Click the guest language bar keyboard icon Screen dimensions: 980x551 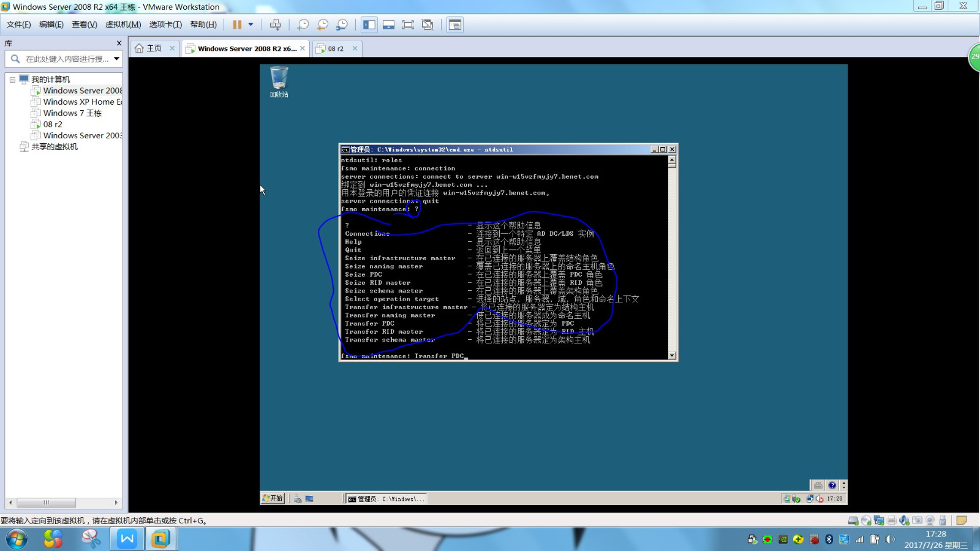pyautogui.click(x=818, y=485)
